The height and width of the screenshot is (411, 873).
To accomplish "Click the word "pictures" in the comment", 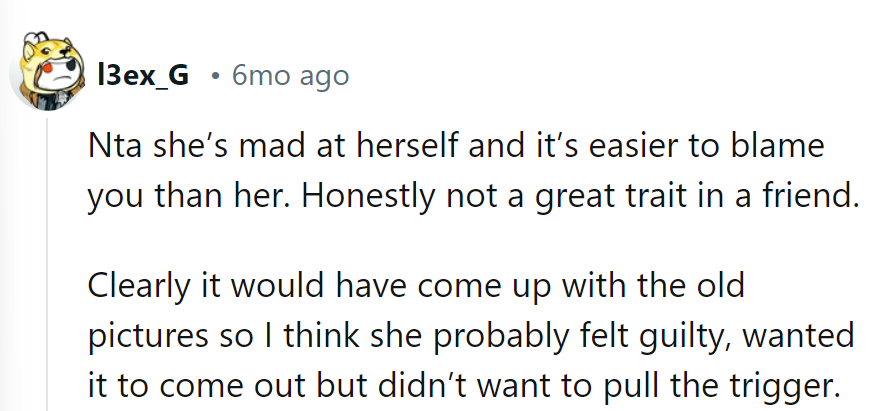I will click(x=146, y=337).
